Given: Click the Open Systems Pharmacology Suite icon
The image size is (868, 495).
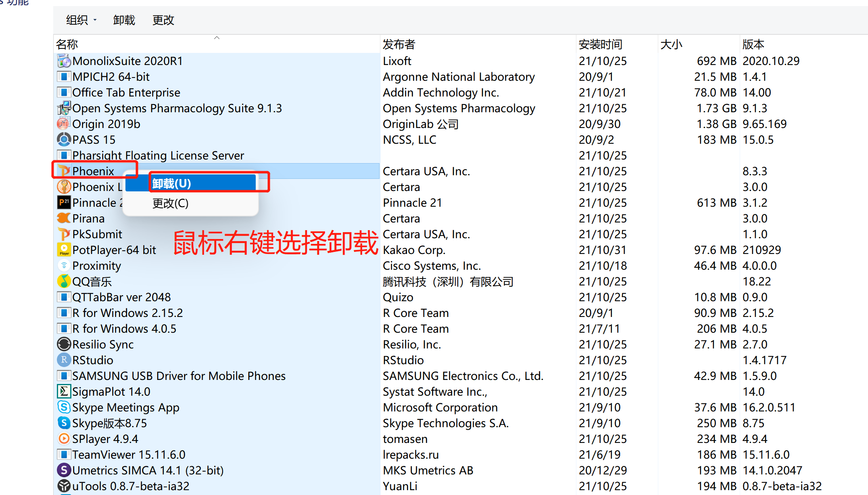Looking at the screenshot, I should pyautogui.click(x=64, y=108).
